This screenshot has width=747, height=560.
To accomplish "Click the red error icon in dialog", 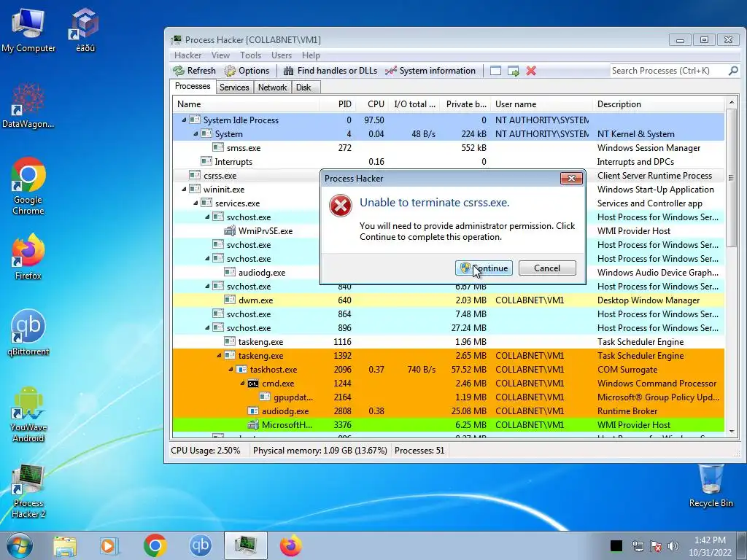I will [340, 206].
